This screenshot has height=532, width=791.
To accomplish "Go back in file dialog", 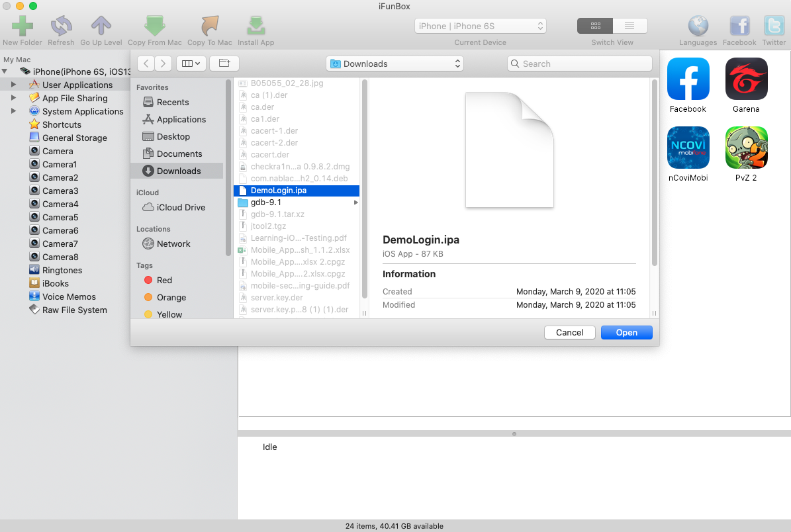I will pyautogui.click(x=146, y=64).
